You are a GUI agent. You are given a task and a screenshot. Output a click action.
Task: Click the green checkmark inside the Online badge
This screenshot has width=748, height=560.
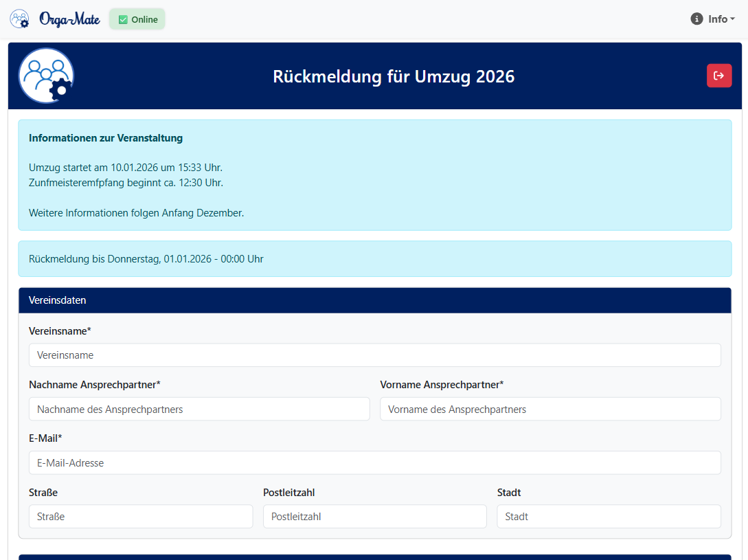click(x=124, y=19)
